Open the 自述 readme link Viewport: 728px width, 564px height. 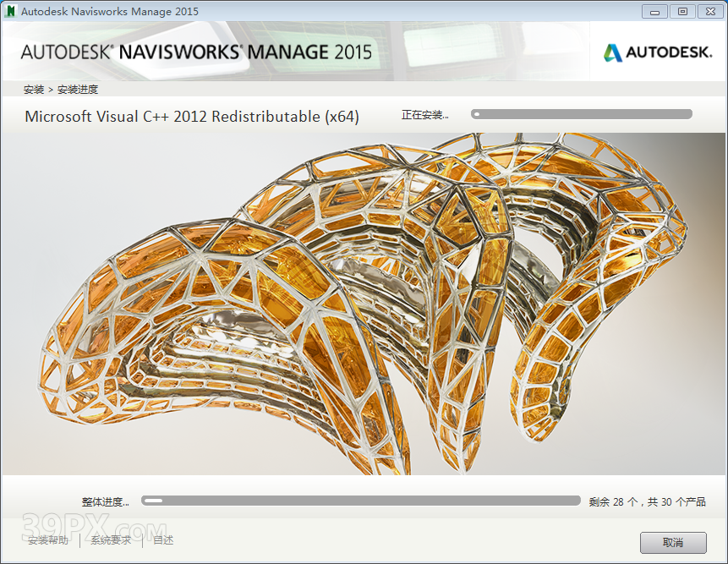tap(163, 540)
